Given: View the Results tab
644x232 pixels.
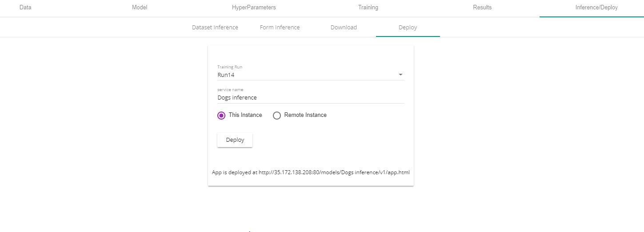Looking at the screenshot, I should coord(482,8).
